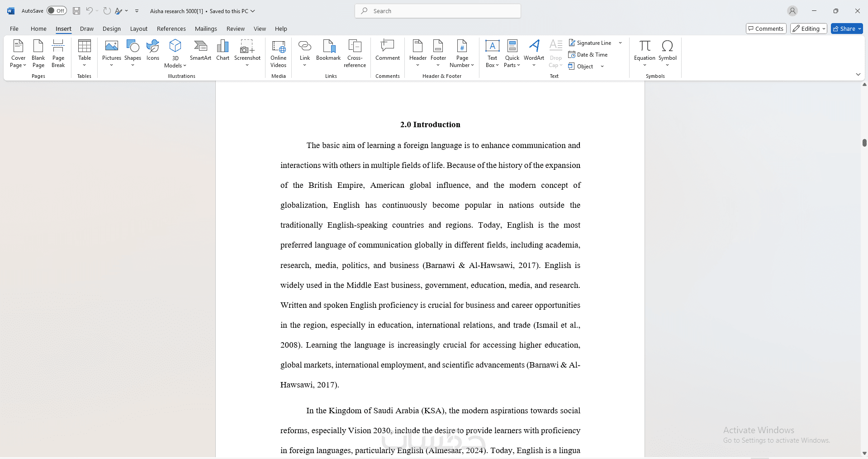Insert a Signature Line
Screen dimensions: 868x459
click(590, 43)
